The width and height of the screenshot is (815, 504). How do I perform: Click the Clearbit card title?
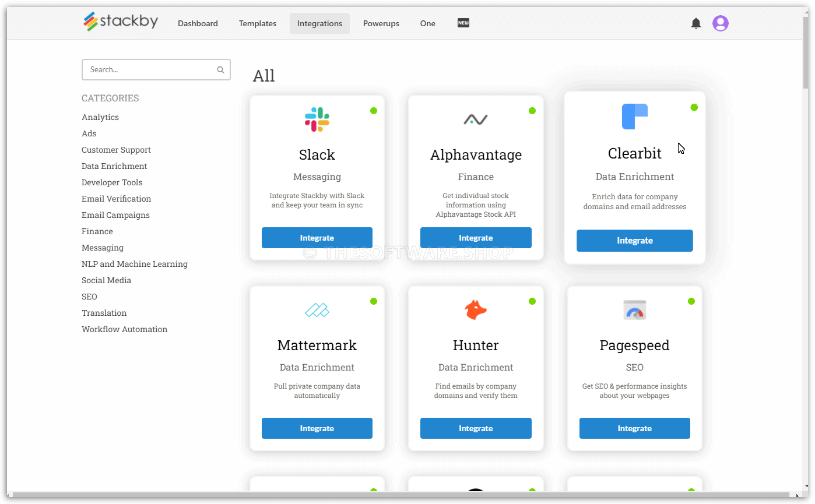pyautogui.click(x=635, y=153)
